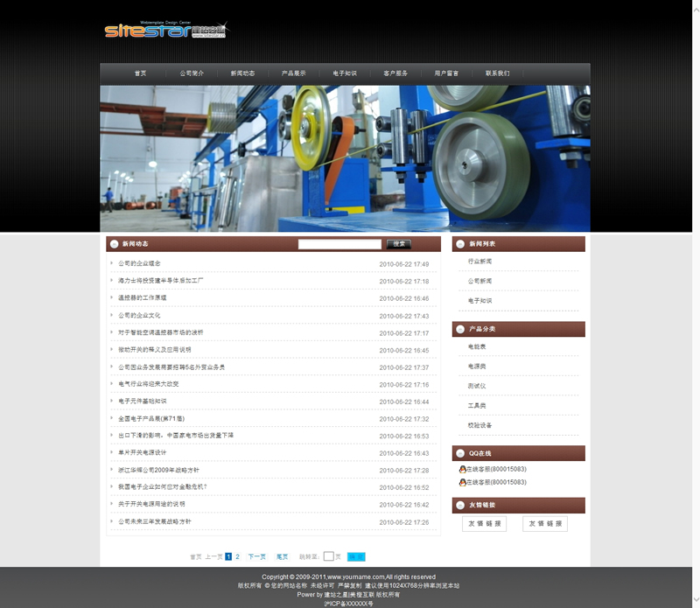The image size is (700, 608).
Task: Click round icon beside 友情链接 header
Action: pos(460,505)
